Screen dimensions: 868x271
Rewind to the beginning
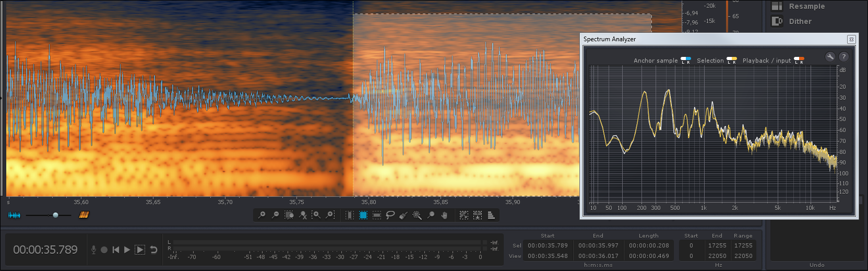tap(116, 250)
